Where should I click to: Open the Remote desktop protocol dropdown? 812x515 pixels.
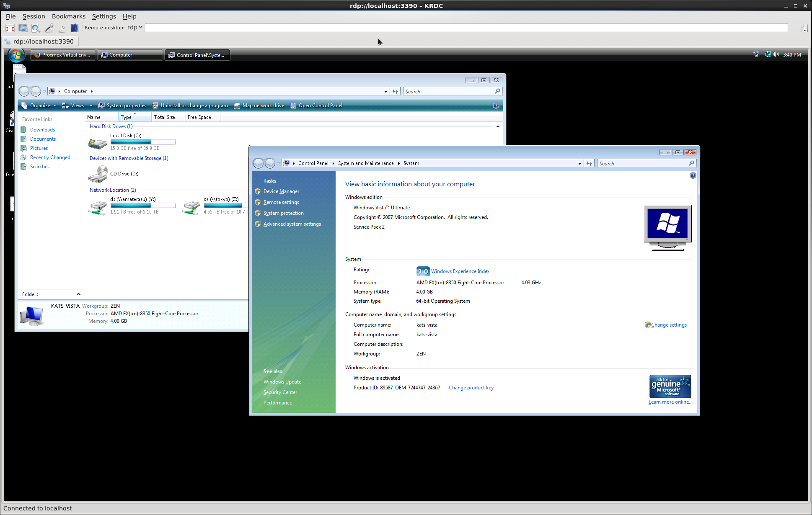click(x=135, y=27)
